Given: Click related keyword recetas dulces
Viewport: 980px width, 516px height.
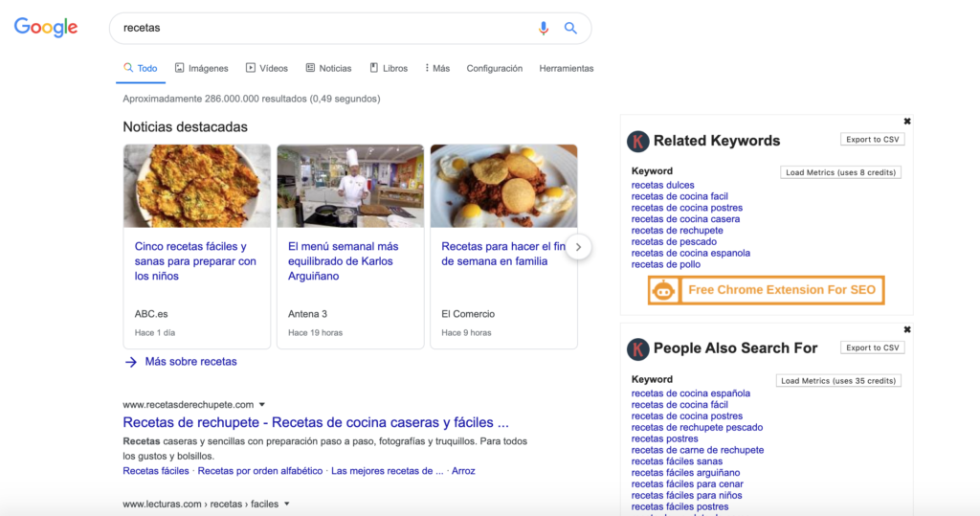Looking at the screenshot, I should pyautogui.click(x=662, y=185).
